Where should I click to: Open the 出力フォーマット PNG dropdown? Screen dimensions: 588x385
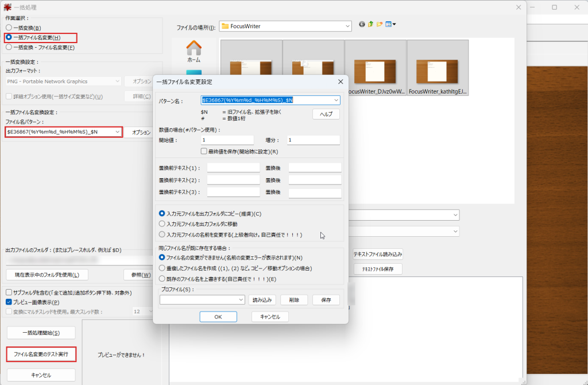click(x=63, y=82)
